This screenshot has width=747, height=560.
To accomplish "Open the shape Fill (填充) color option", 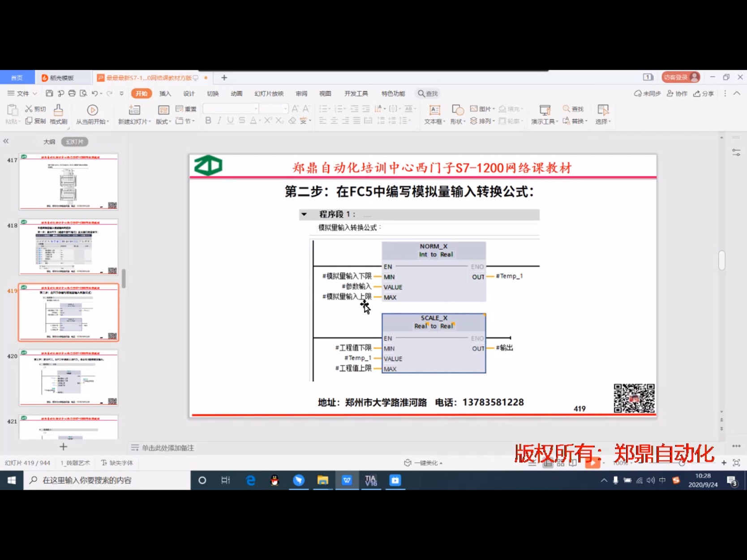I will pos(511,109).
